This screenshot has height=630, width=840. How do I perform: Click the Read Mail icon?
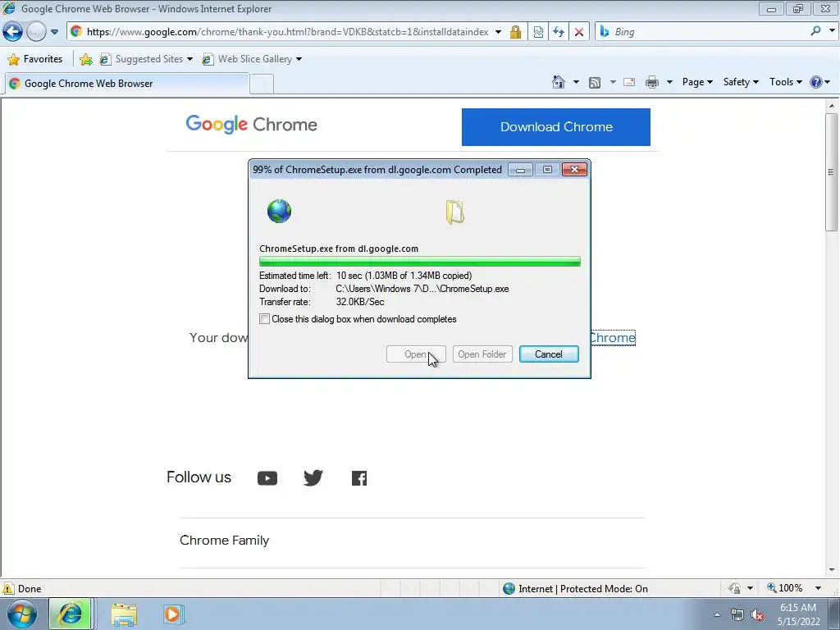629,82
